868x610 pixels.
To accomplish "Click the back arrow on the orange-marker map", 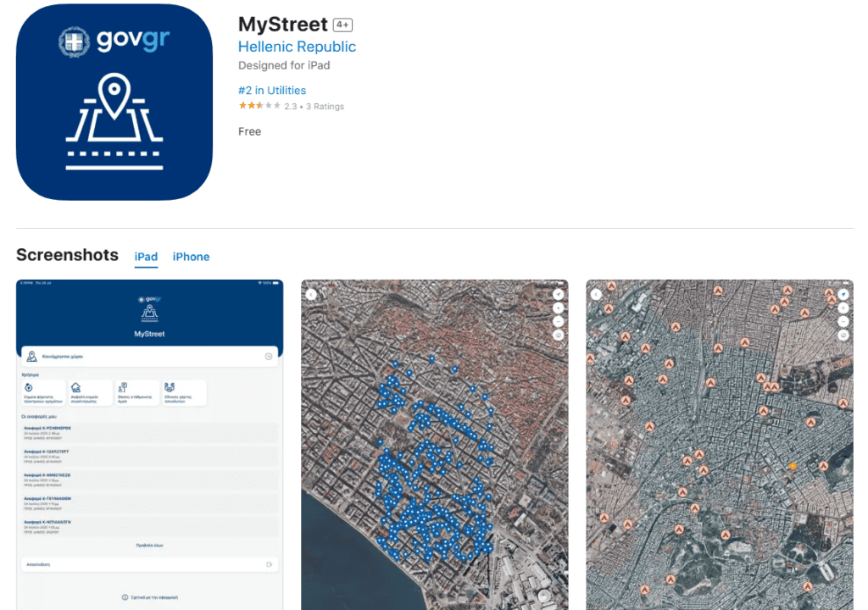I will click(x=596, y=295).
